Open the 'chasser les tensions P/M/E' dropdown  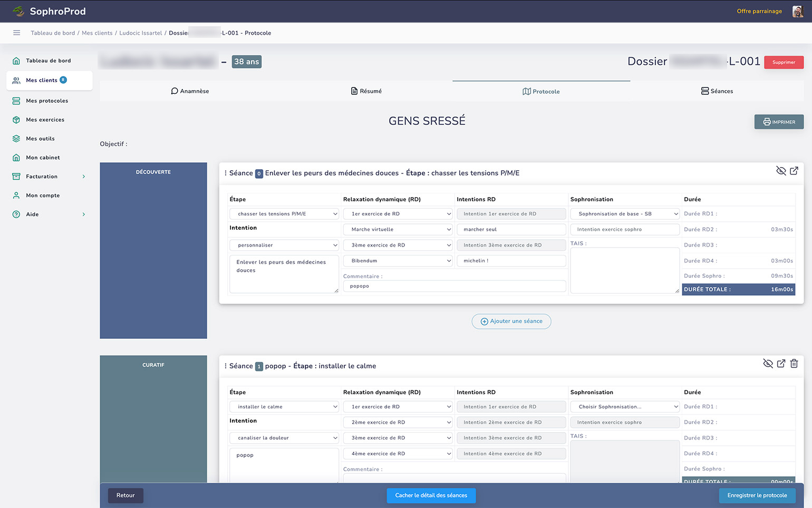point(284,214)
